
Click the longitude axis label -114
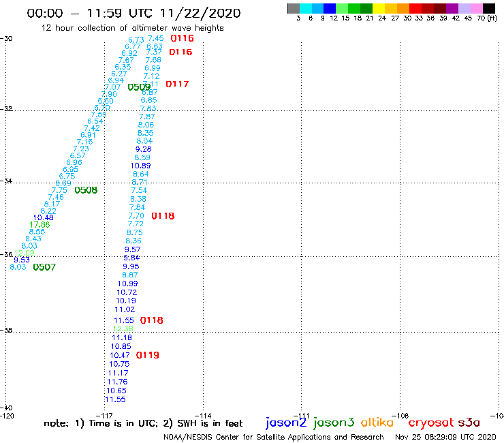click(203, 416)
